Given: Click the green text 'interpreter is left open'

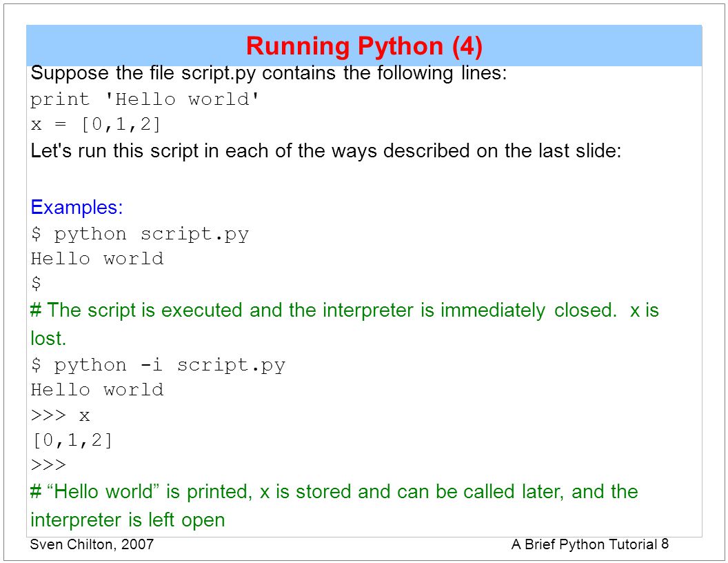Looking at the screenshot, I should click(128, 520).
